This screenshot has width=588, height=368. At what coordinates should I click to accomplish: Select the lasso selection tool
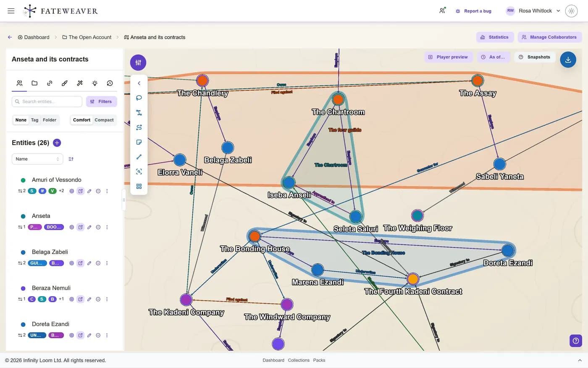139,98
